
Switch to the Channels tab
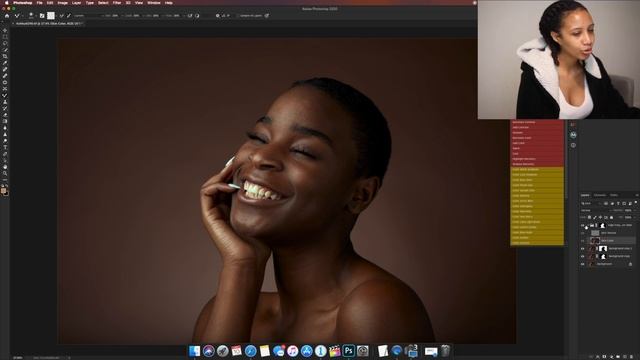600,195
